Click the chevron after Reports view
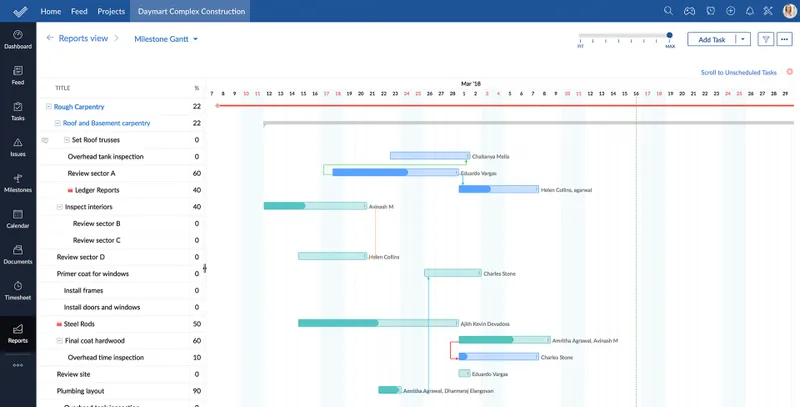The height and width of the screenshot is (407, 800). pos(116,38)
